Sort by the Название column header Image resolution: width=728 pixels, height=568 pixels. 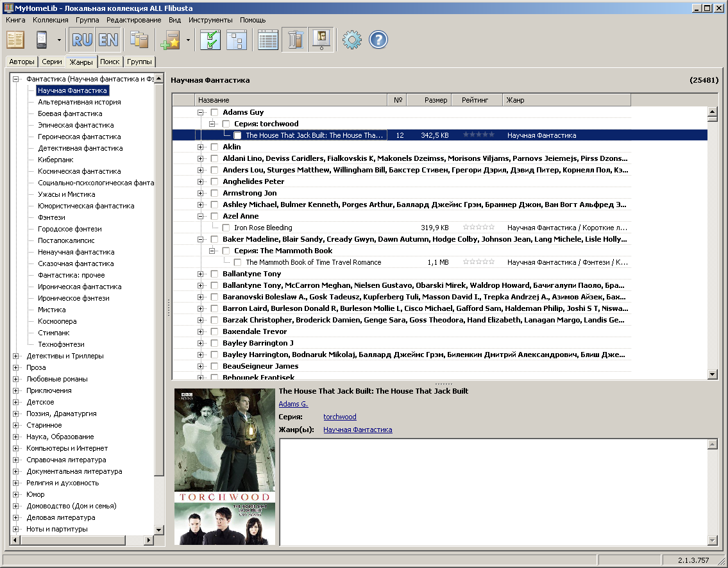click(291, 100)
